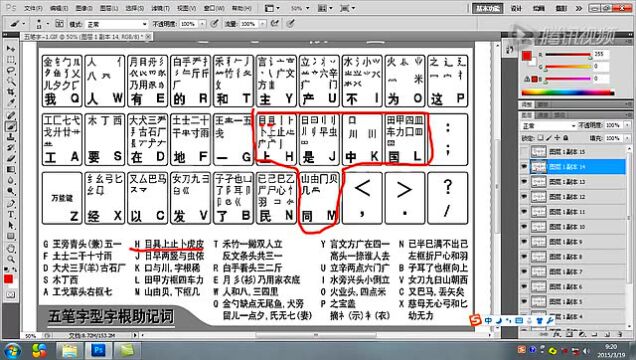Select the Clone Stamp tool

click(x=11, y=137)
